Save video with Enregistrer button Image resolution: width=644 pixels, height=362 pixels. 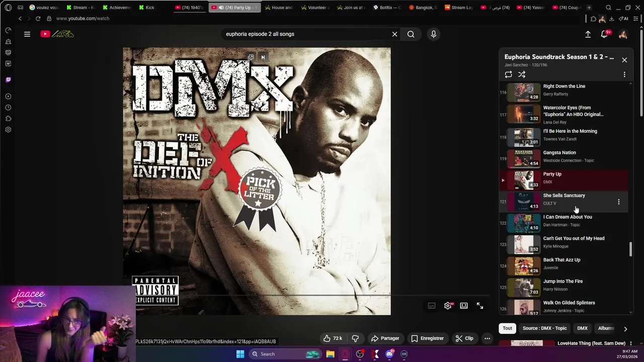[x=427, y=338]
